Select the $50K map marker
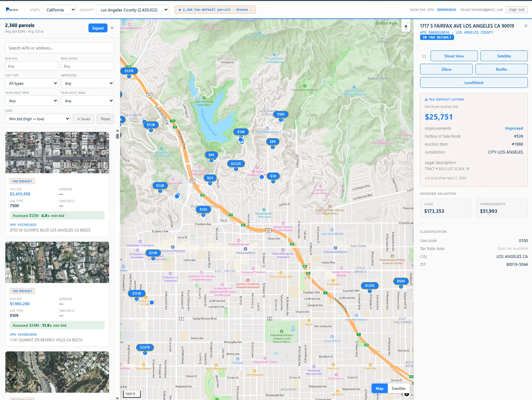Screen dimensions: 532x400 click(401, 281)
